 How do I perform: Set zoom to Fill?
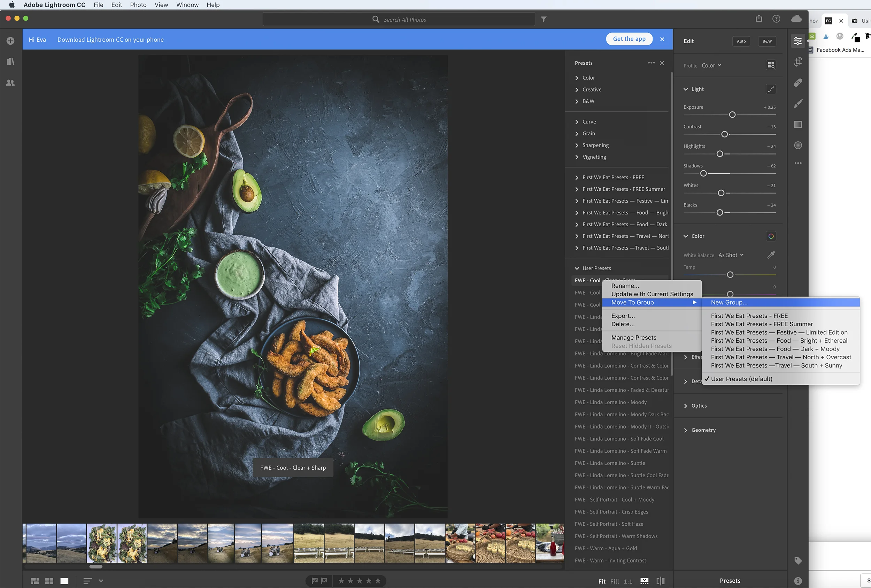pyautogui.click(x=614, y=581)
